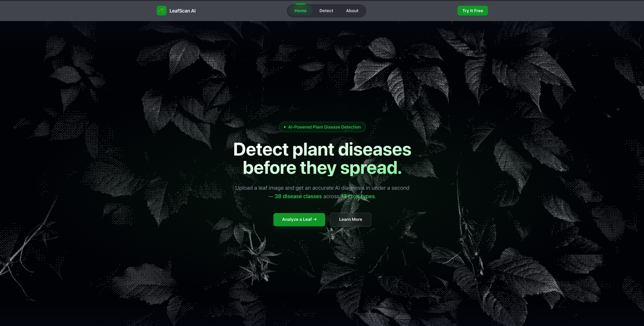Open the 14 crop types link
Viewport: 644px width, 326px height.
click(x=357, y=196)
